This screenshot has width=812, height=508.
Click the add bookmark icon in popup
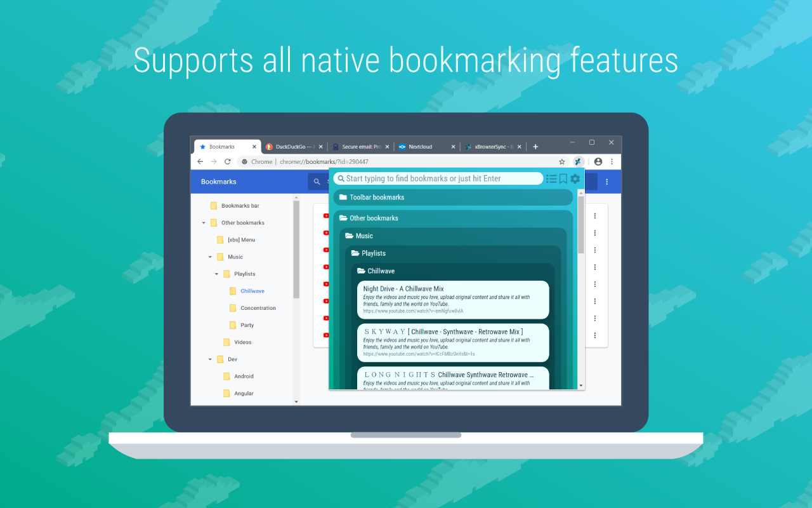pos(563,179)
